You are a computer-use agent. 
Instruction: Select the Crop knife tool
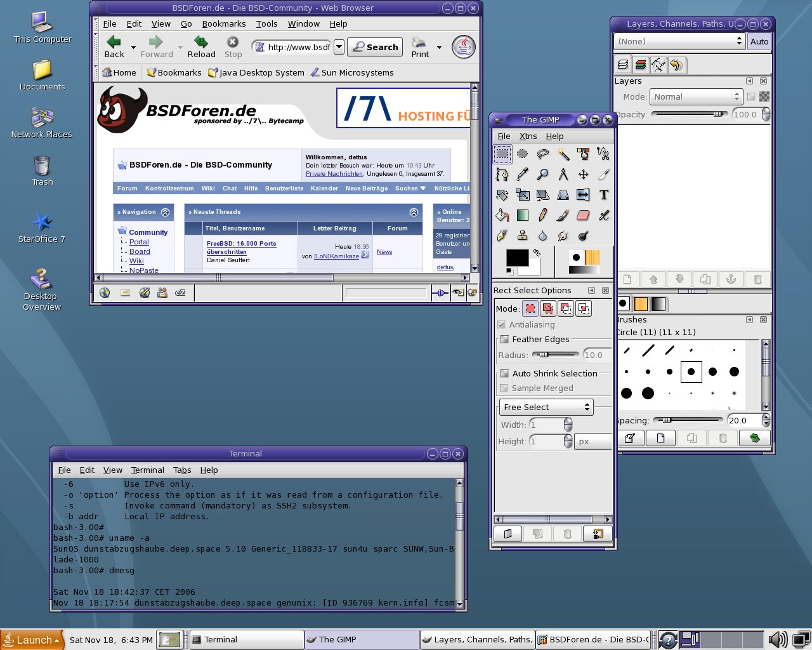603,174
